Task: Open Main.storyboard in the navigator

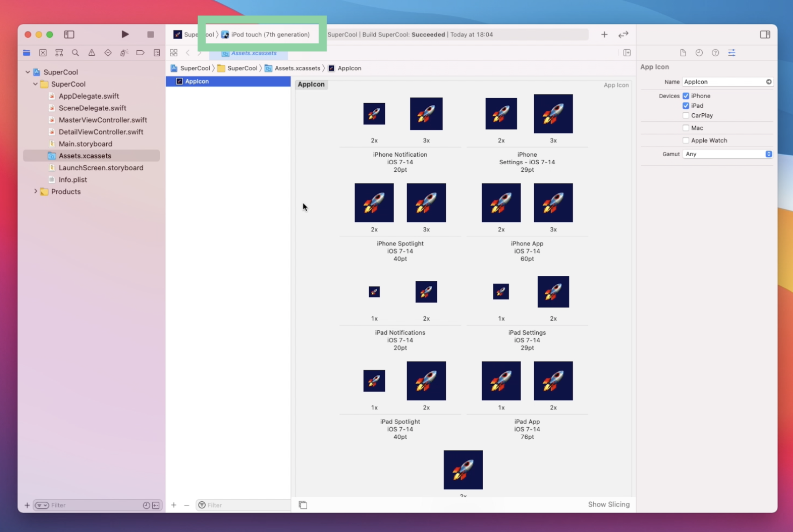Action: point(85,144)
